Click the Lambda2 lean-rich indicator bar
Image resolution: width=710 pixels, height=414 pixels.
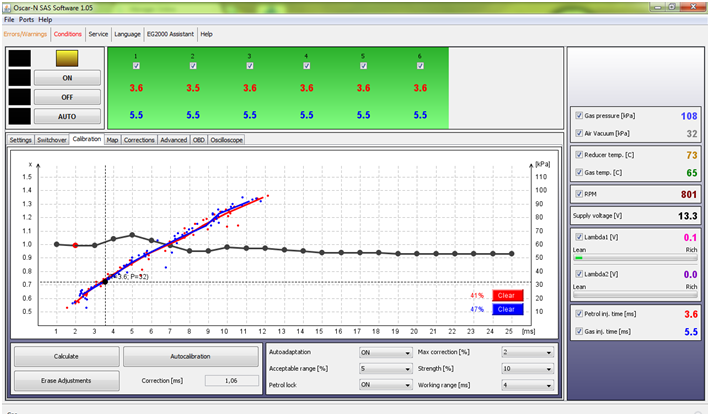(x=635, y=294)
